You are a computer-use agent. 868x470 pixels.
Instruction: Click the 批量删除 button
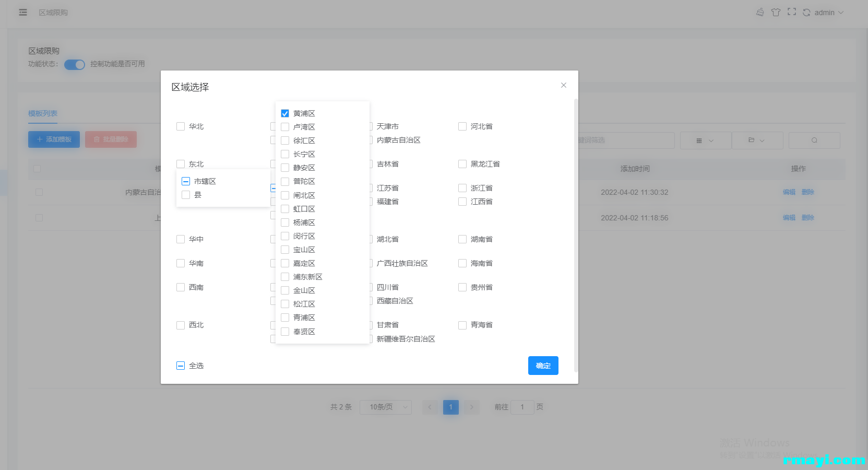click(x=111, y=139)
